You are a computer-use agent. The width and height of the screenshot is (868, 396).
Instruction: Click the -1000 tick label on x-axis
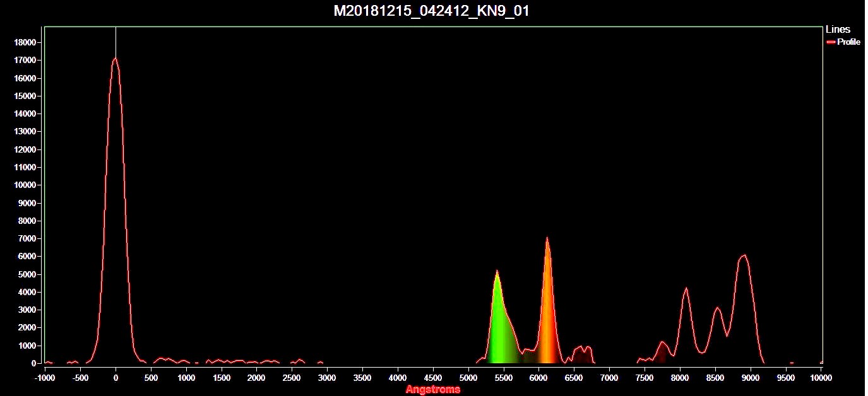pyautogui.click(x=44, y=378)
